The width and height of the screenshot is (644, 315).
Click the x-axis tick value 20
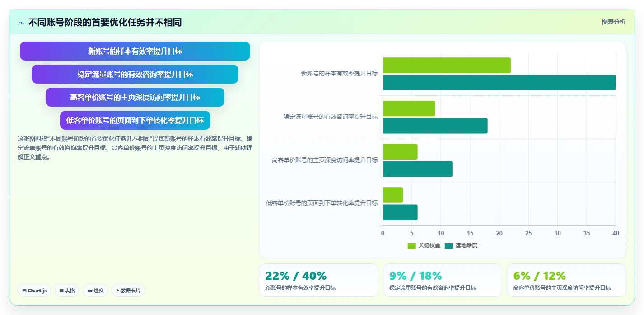pos(499,233)
